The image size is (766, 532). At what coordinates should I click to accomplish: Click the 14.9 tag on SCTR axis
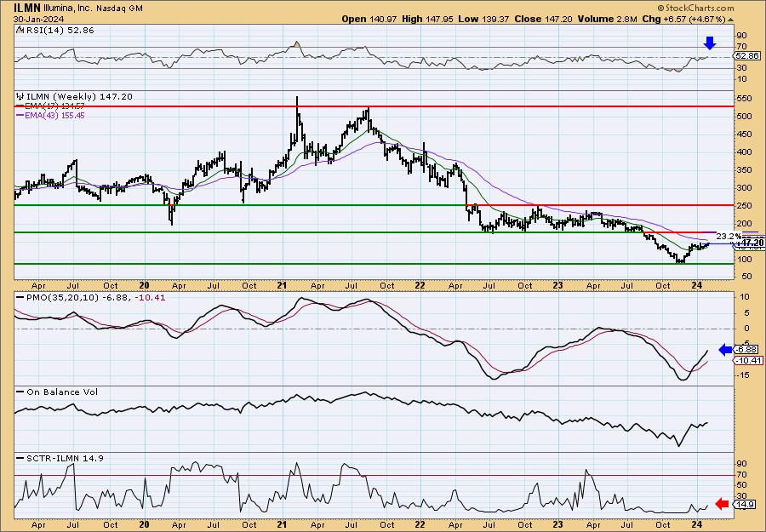[x=744, y=505]
